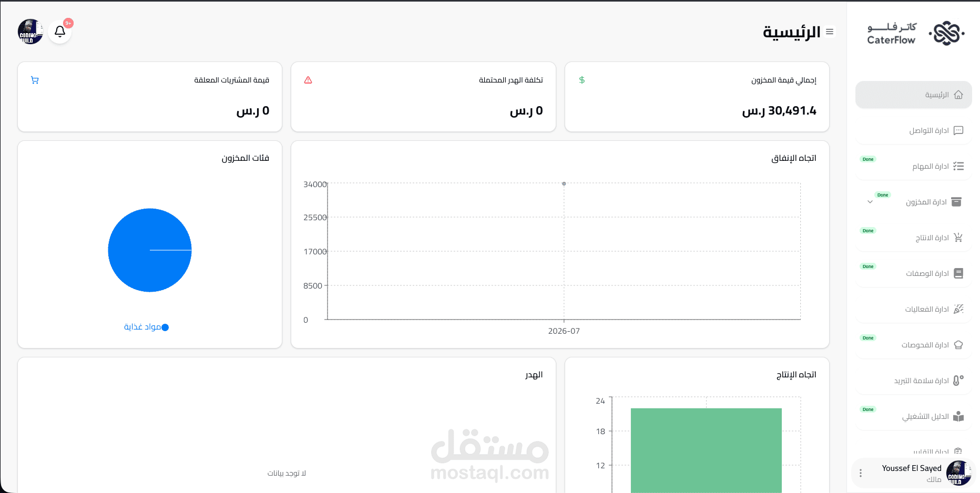
Task: Click the party icon of ادارة الفعاليات
Action: click(958, 309)
